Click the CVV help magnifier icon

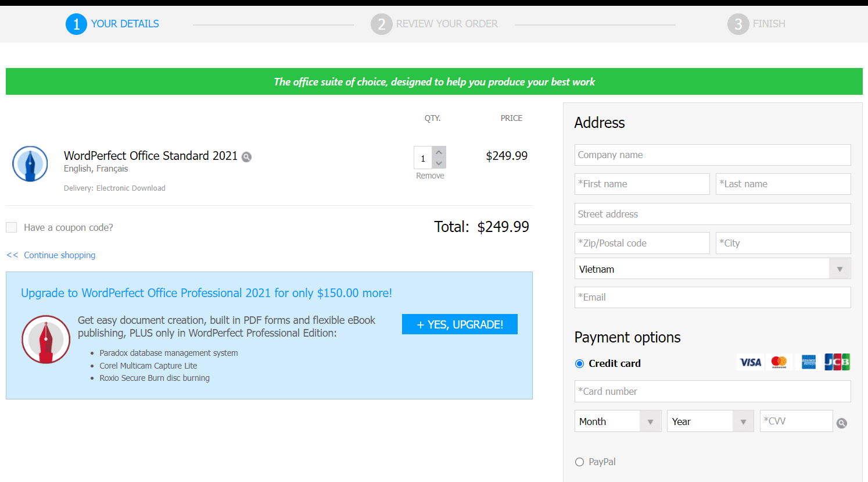(841, 423)
